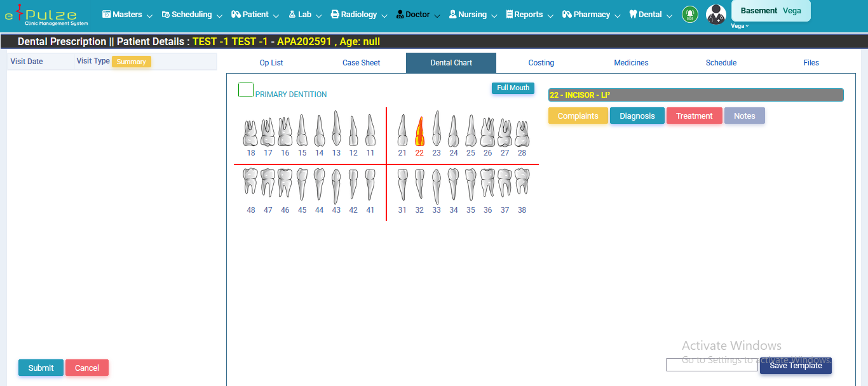Click the yellow Complaints button

tap(578, 116)
